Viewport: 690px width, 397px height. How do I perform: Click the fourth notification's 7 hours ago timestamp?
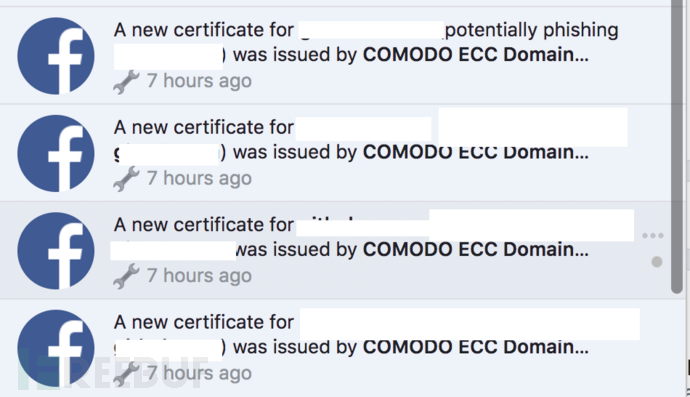(199, 373)
